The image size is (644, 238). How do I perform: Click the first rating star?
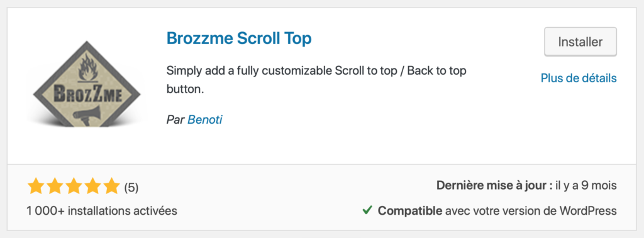tap(36, 187)
